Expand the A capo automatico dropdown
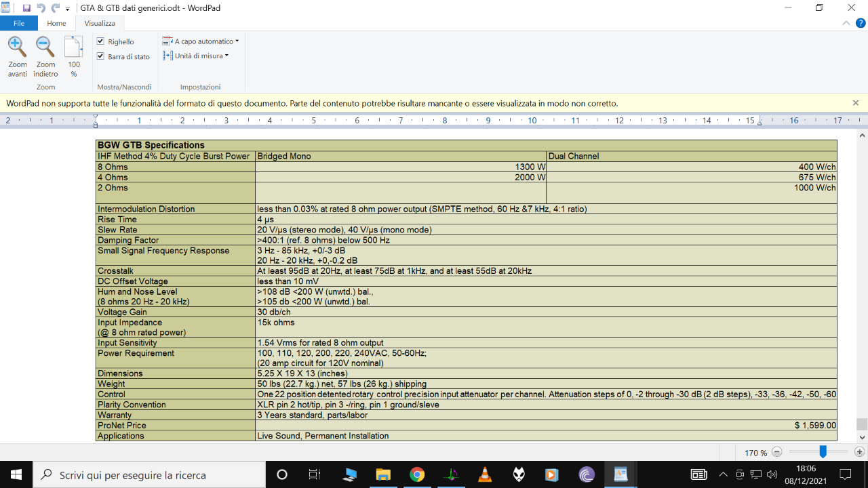This screenshot has width=868, height=488. click(201, 41)
